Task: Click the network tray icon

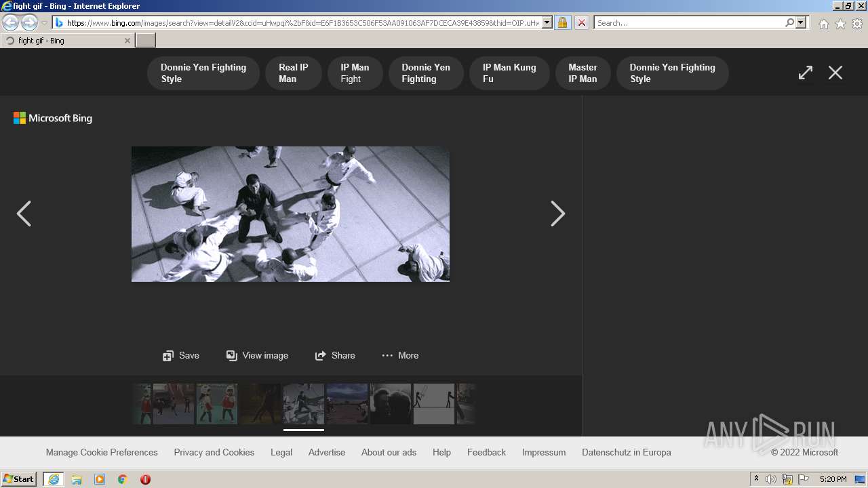Action: (787, 479)
